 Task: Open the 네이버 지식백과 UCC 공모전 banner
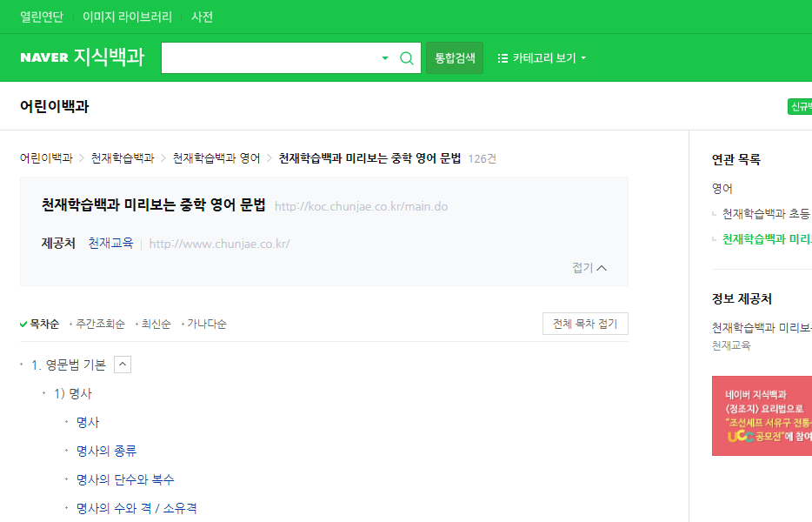(762, 416)
